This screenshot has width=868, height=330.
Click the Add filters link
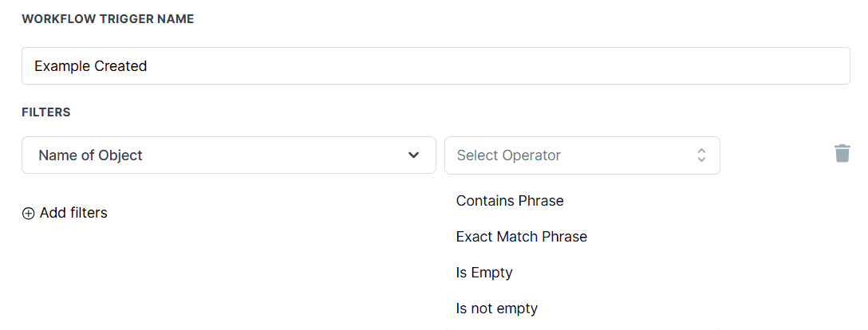73,213
